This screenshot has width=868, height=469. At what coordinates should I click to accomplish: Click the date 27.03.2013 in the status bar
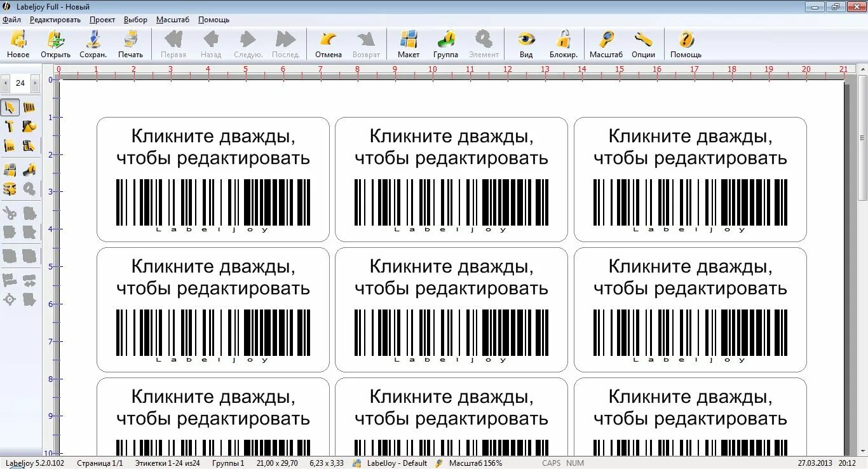[816, 463]
